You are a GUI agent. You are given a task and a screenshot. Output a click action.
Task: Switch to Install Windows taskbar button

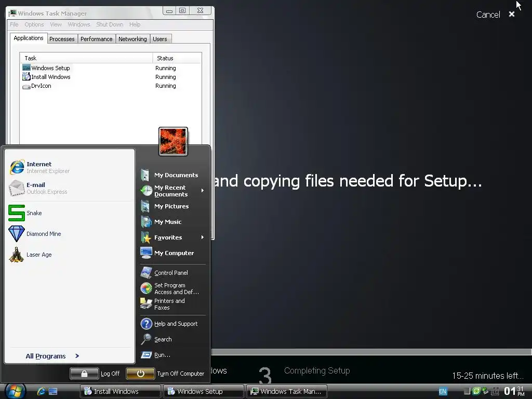pyautogui.click(x=120, y=391)
